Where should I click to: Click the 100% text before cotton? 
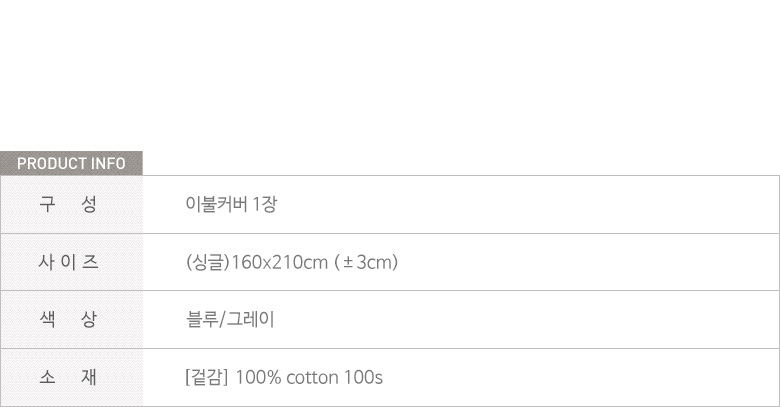(259, 378)
